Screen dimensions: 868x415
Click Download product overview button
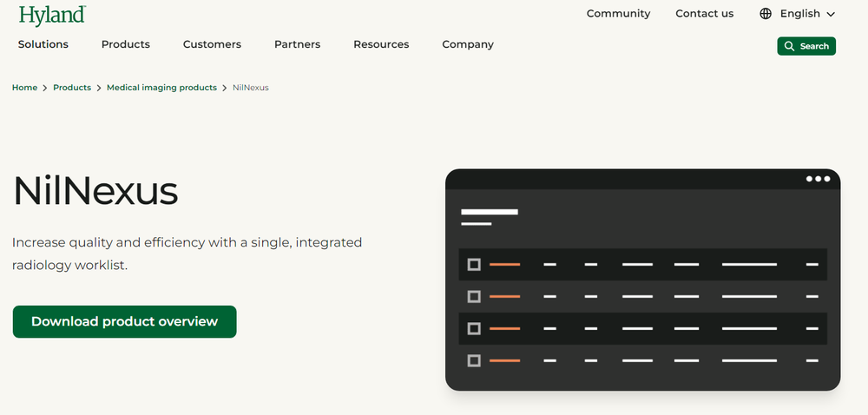pyautogui.click(x=124, y=321)
